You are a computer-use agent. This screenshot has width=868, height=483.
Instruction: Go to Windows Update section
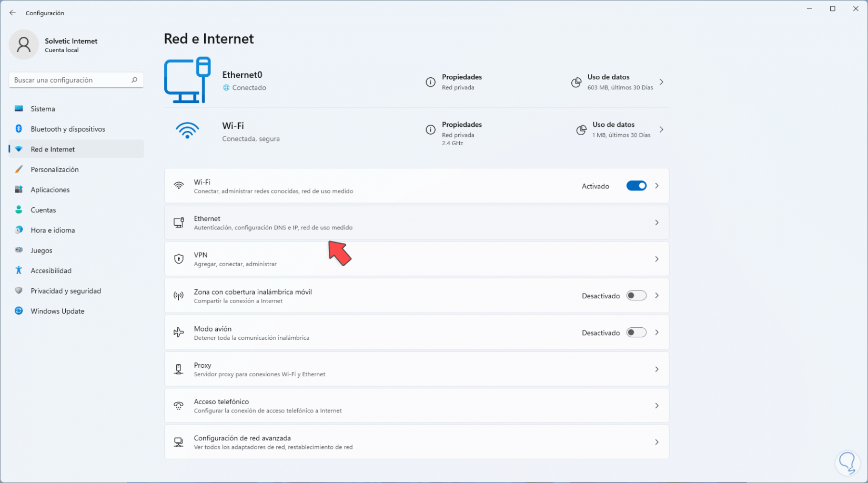(x=57, y=311)
